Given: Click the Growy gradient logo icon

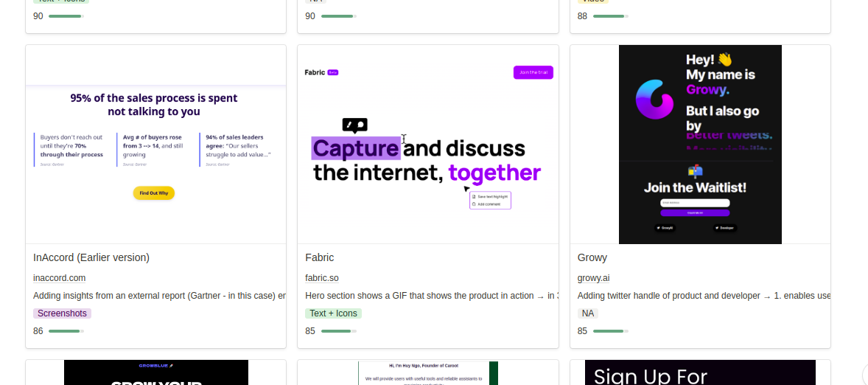Looking at the screenshot, I should pos(654,99).
